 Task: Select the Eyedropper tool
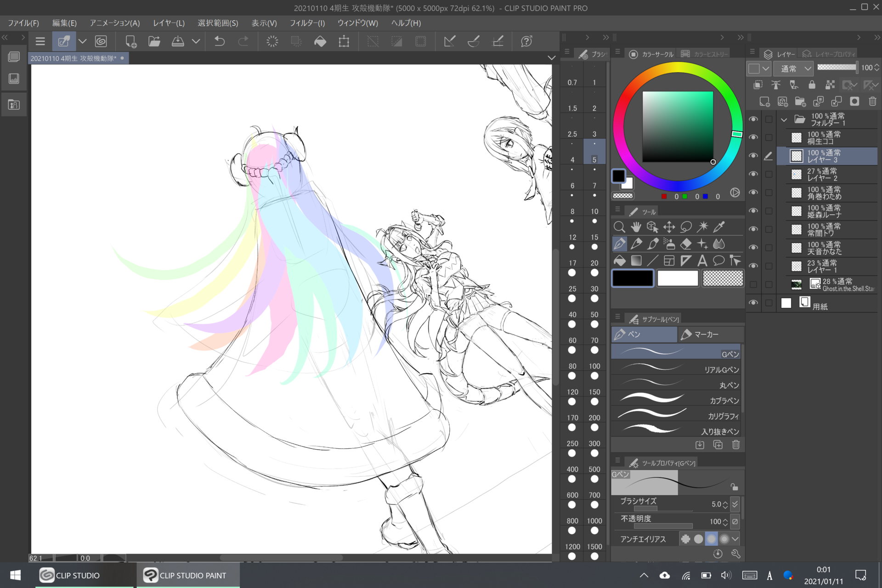[719, 226]
